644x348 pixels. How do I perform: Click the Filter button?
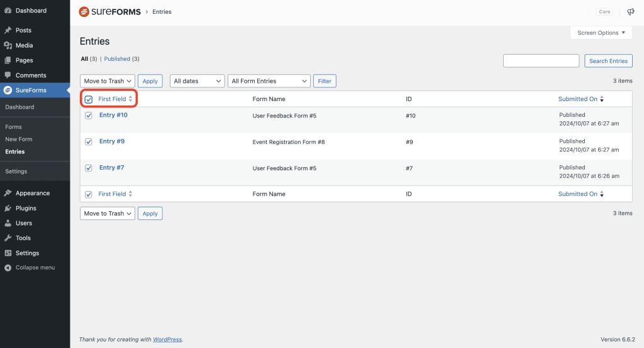tap(325, 81)
